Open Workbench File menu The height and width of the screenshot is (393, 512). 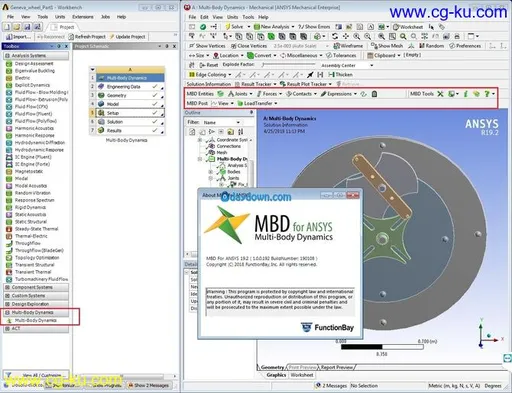[11, 17]
